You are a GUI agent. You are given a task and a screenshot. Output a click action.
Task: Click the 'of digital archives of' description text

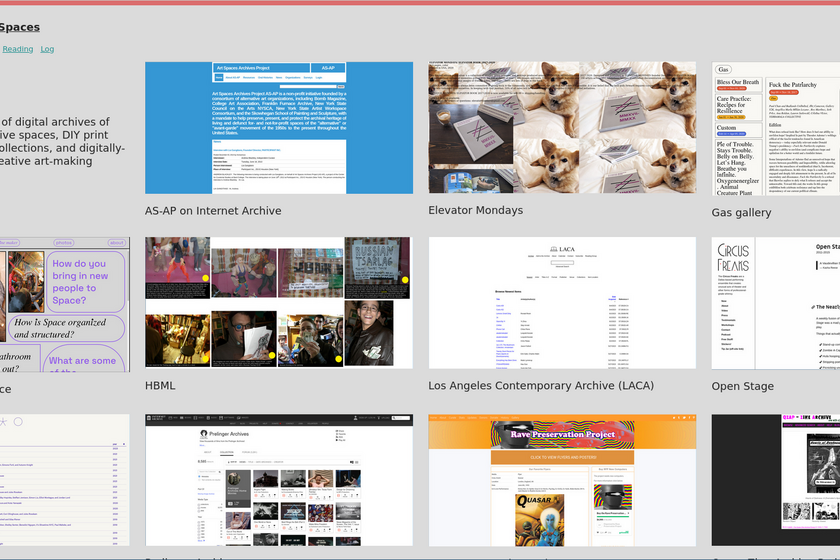pyautogui.click(x=55, y=122)
